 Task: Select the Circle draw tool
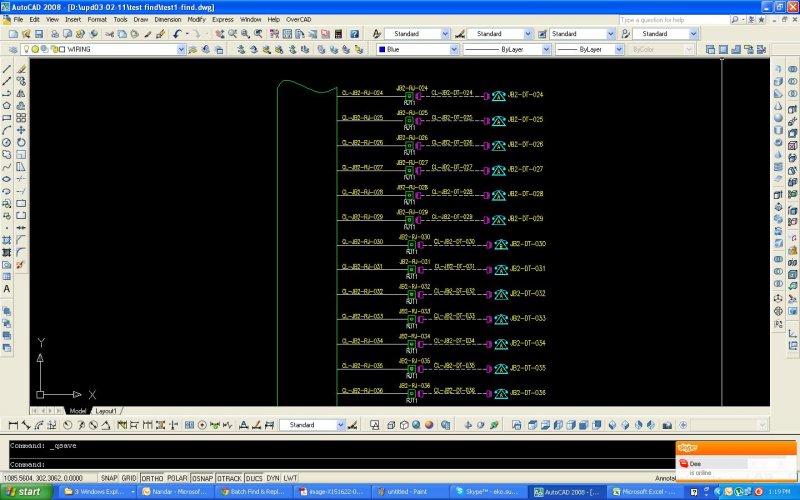[7, 142]
